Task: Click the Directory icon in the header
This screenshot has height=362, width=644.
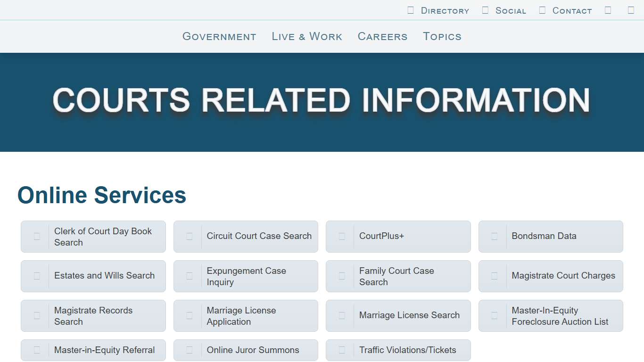Action: coord(410,10)
